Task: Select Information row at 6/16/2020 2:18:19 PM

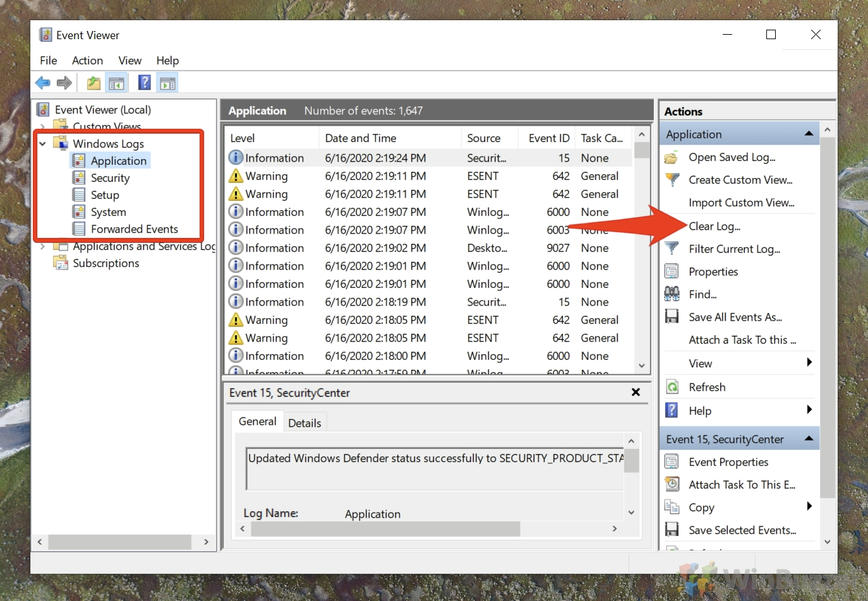Action: click(x=430, y=302)
